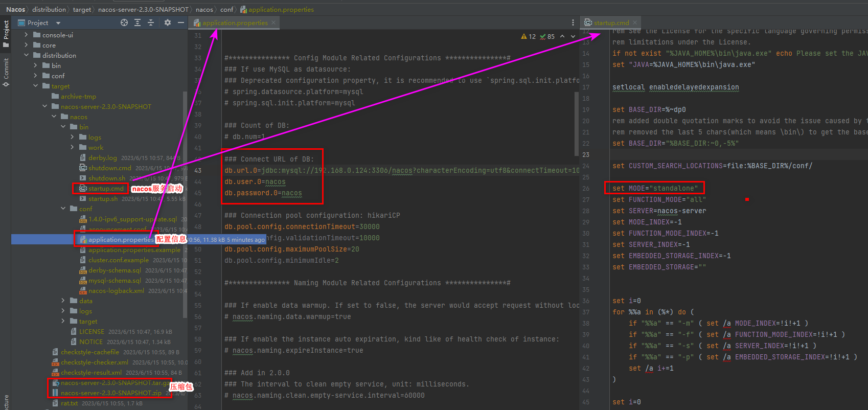The width and height of the screenshot is (868, 410).
Task: Click the conf breadcrumb
Action: click(x=226, y=9)
